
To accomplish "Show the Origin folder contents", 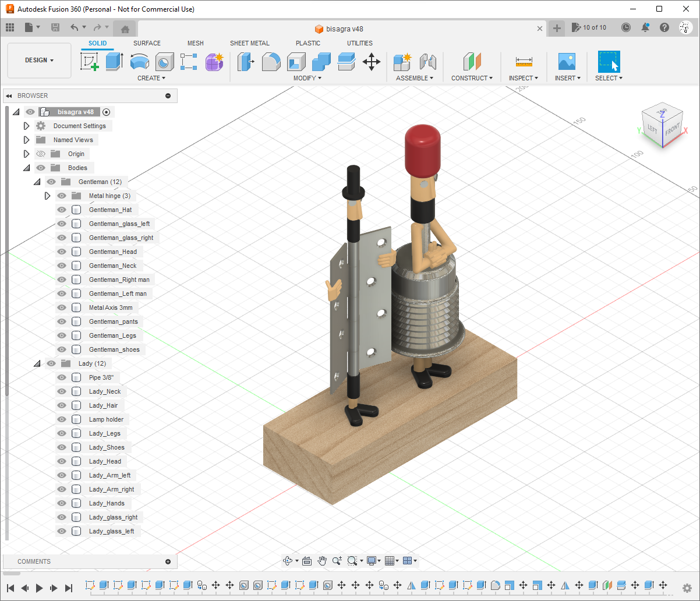I will pyautogui.click(x=26, y=154).
